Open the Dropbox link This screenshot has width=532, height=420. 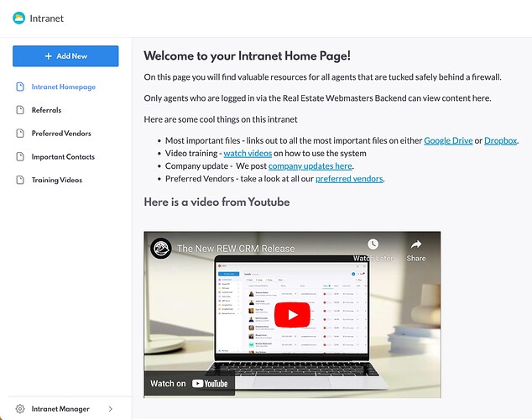pyautogui.click(x=500, y=140)
